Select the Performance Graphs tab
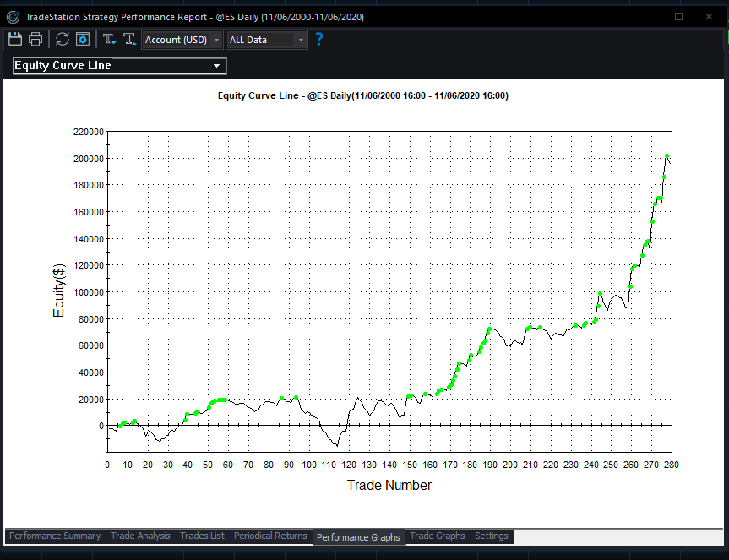This screenshot has height=560, width=729. point(358,536)
